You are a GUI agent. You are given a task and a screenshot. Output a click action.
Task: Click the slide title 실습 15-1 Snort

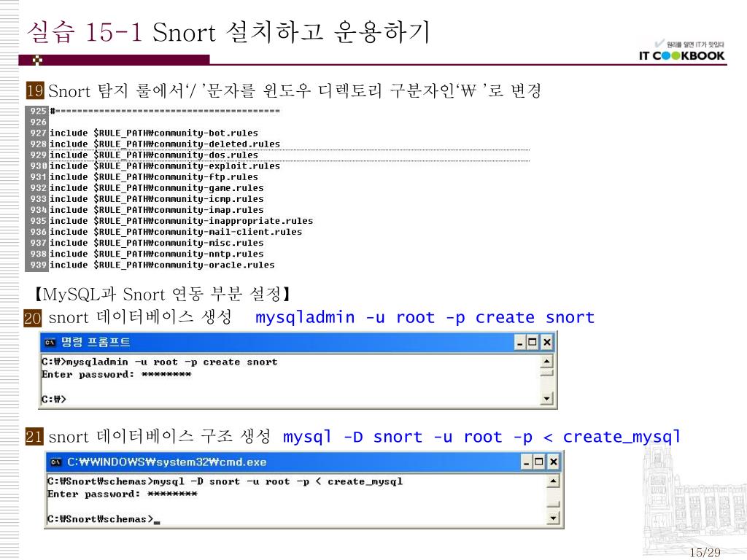(x=228, y=32)
